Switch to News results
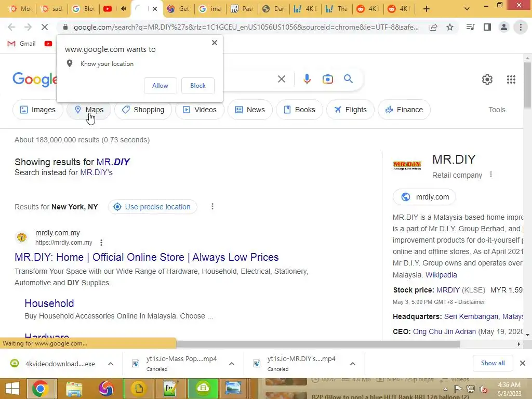 point(250,110)
